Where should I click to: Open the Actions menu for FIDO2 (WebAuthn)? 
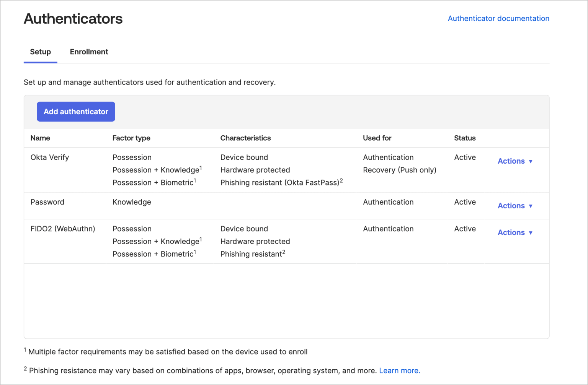tap(511, 232)
